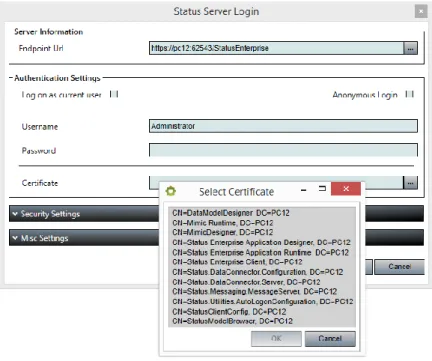This screenshot has width=432, height=361.
Task: Open browse button beside Endpoint Url field
Action: click(x=410, y=48)
